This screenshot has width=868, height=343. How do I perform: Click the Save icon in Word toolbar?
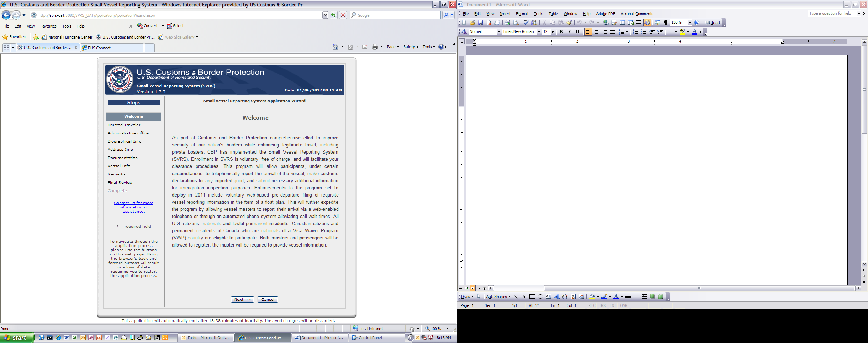481,23
